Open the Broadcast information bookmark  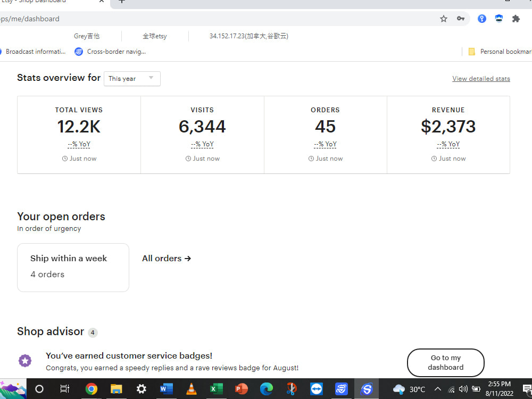pyautogui.click(x=33, y=52)
